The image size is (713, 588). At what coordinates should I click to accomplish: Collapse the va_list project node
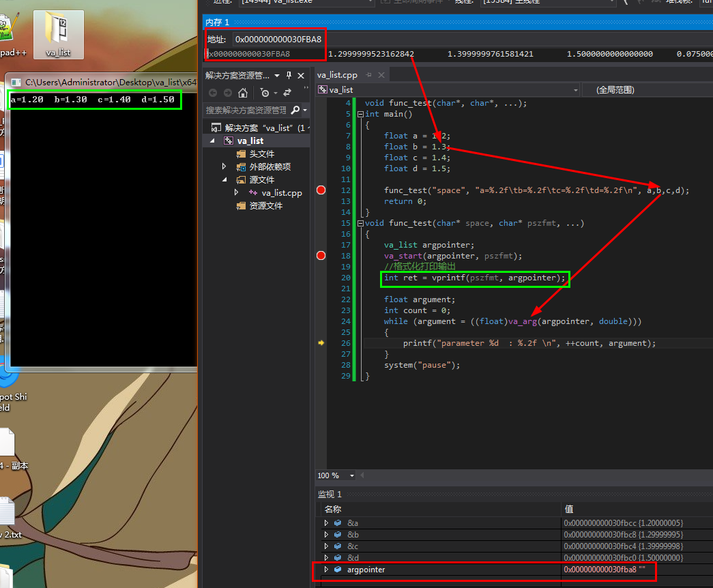212,141
